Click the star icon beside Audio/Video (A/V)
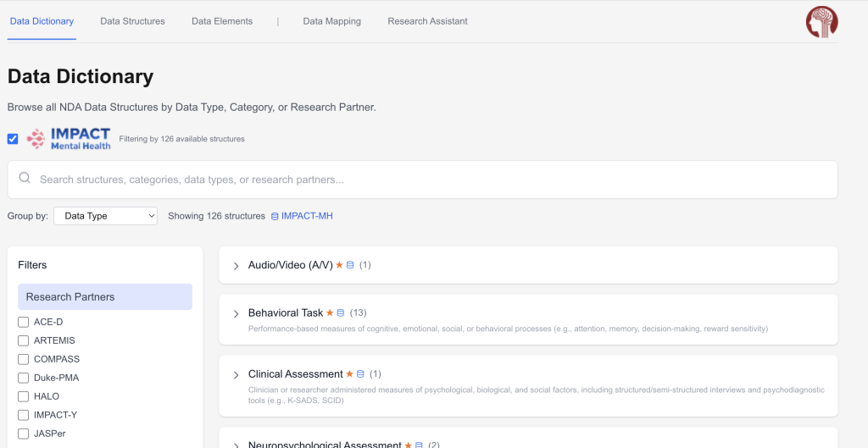 339,265
